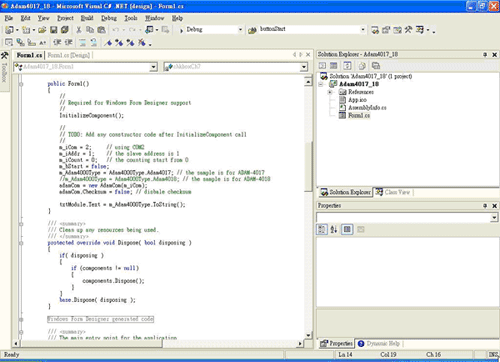
Task: Click the horizontal scrollbar thumb in editor
Action: 92,343
